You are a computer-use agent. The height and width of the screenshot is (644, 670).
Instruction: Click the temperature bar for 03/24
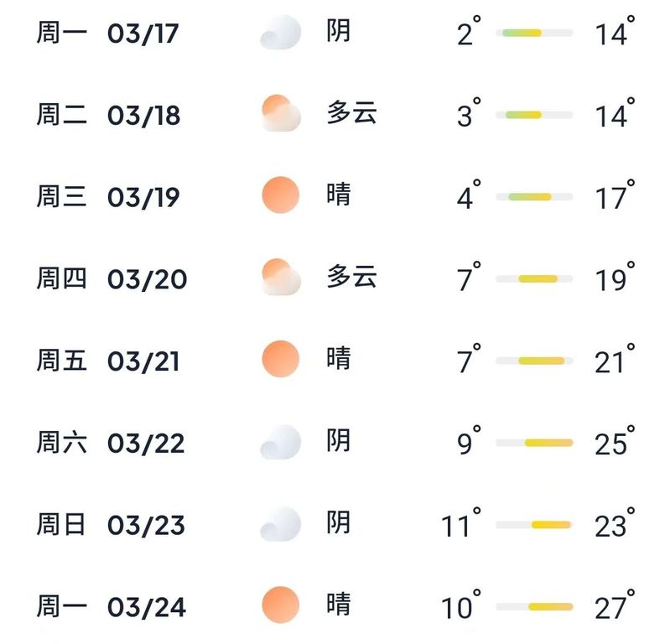(x=534, y=607)
